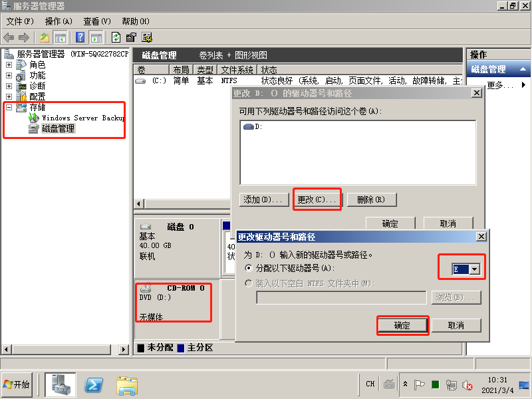This screenshot has width=532, height=399.
Task: Click 确定 in the back drive letter dialog
Action: point(390,223)
